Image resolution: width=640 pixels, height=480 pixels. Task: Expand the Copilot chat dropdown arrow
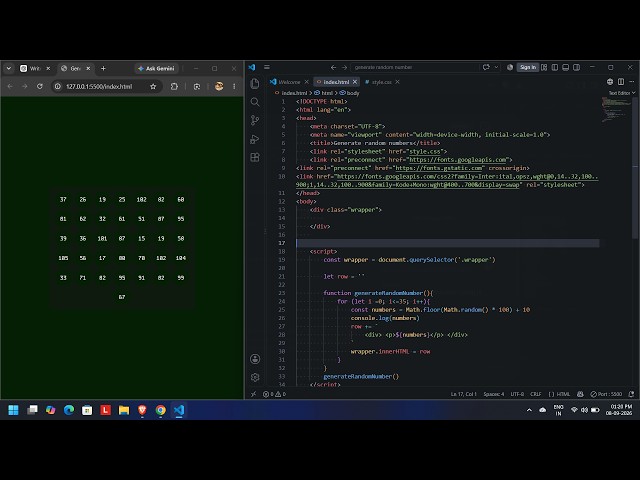point(496,67)
